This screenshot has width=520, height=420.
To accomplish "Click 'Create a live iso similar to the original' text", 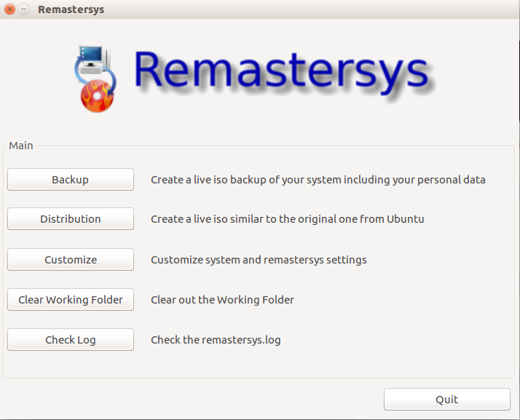I will 288,219.
